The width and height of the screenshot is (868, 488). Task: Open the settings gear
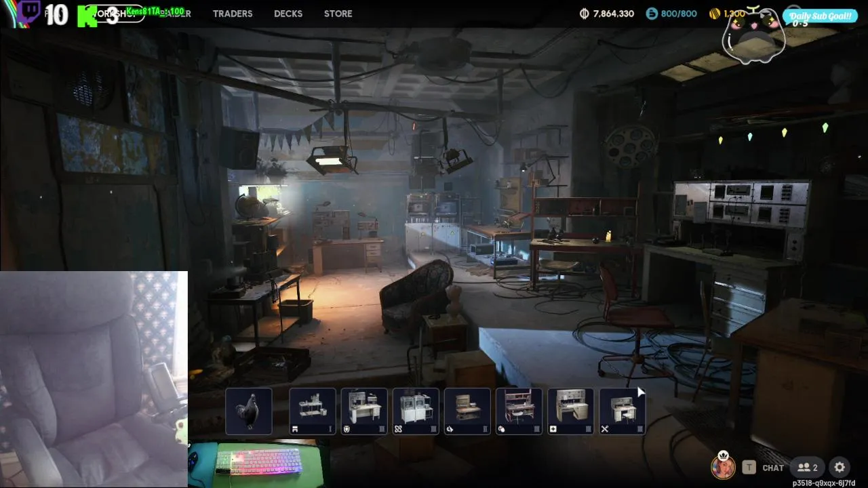click(x=840, y=467)
